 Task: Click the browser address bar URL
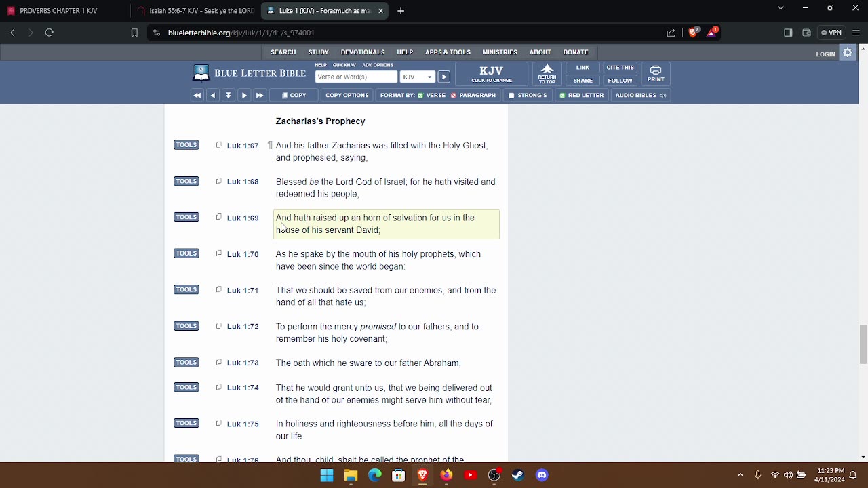(x=241, y=33)
